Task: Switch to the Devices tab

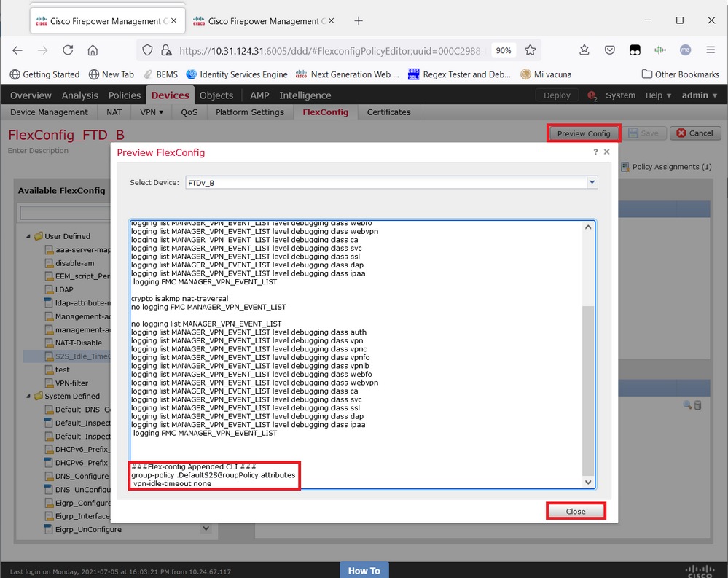Action: click(170, 95)
